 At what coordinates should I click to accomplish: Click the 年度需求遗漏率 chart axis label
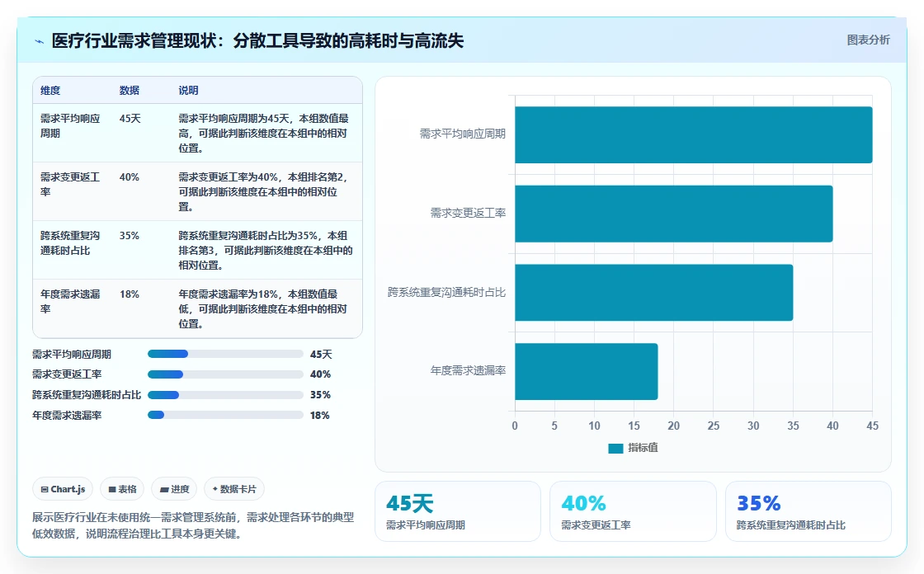tap(468, 370)
